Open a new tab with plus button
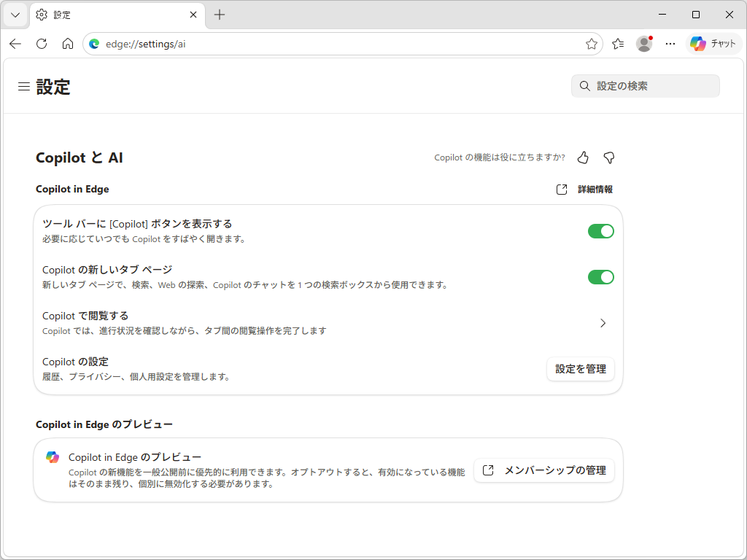This screenshot has width=747, height=560. (219, 15)
